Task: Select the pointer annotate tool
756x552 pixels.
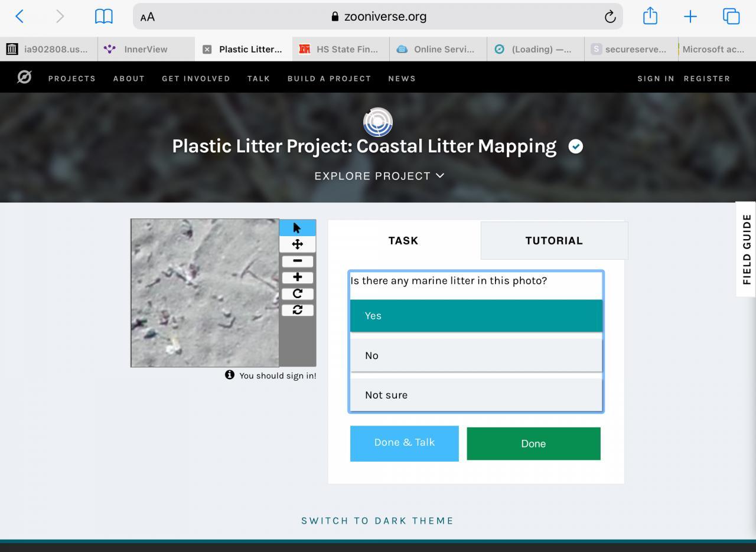Action: click(x=297, y=228)
